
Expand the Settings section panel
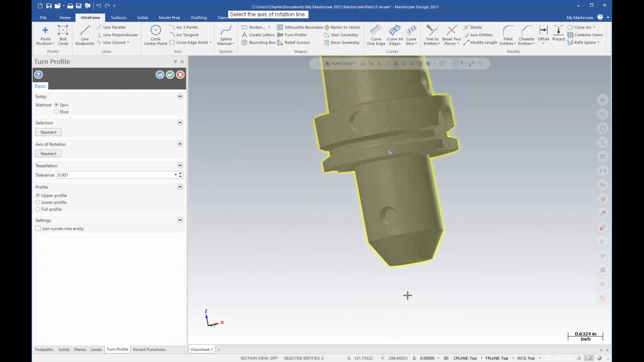coord(180,220)
